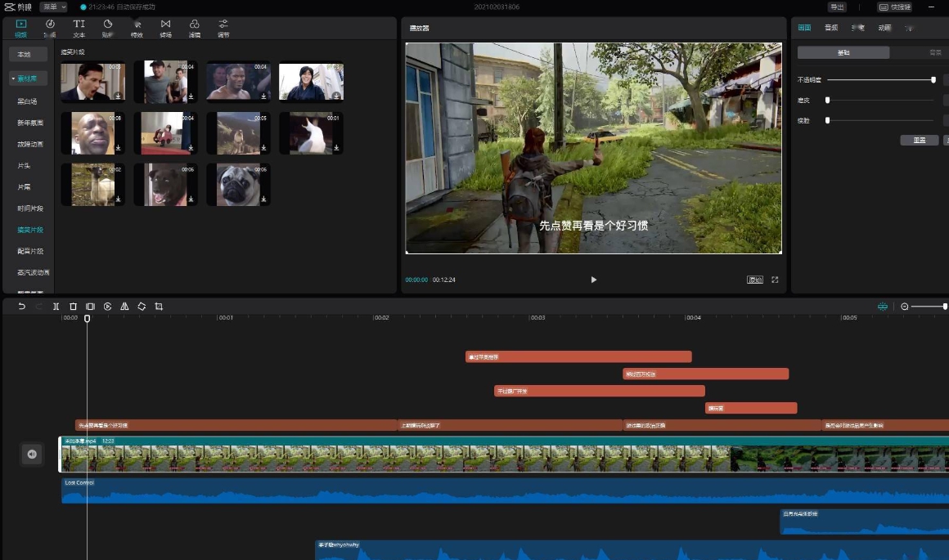Adjust the 不透明度 opacity slider handle
The height and width of the screenshot is (560, 949).
(933, 80)
